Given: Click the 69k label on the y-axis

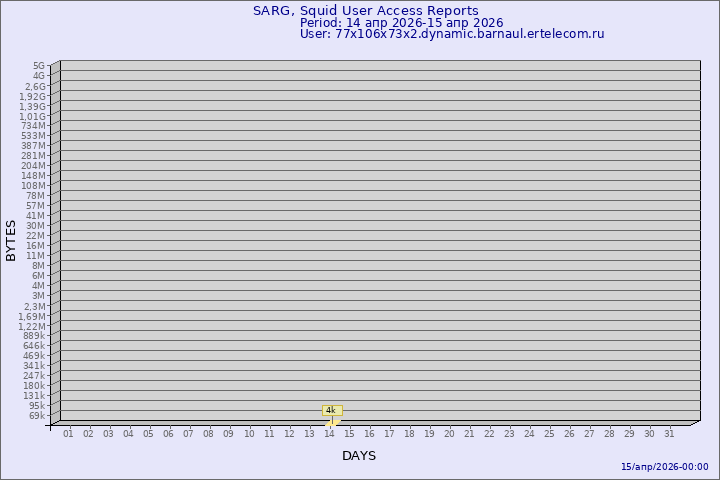Looking at the screenshot, I should coord(37,416).
